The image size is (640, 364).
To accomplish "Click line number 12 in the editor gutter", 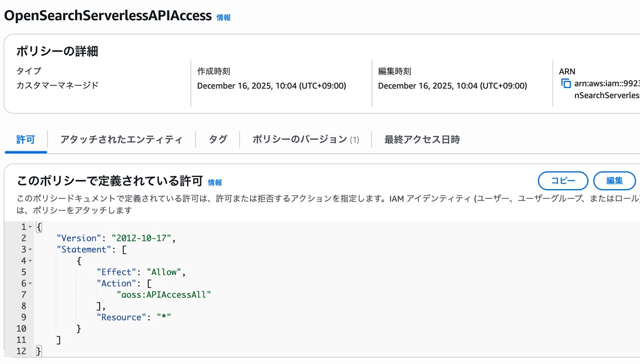I will 21,351.
